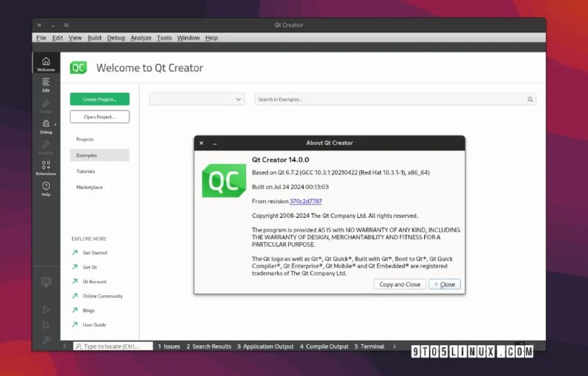This screenshot has height=376, width=588.
Task: Click the search magnifier in Examples field
Action: [530, 99]
